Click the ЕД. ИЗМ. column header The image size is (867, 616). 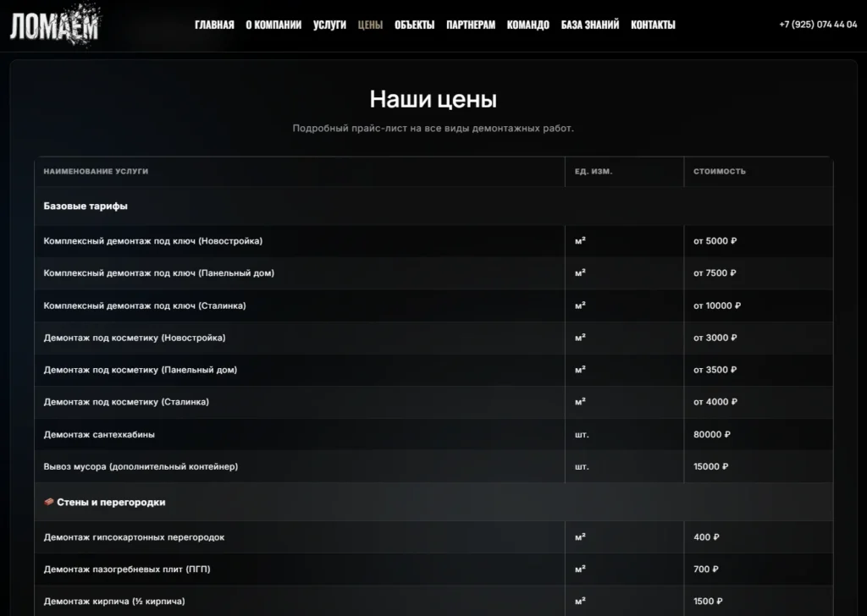pyautogui.click(x=594, y=171)
